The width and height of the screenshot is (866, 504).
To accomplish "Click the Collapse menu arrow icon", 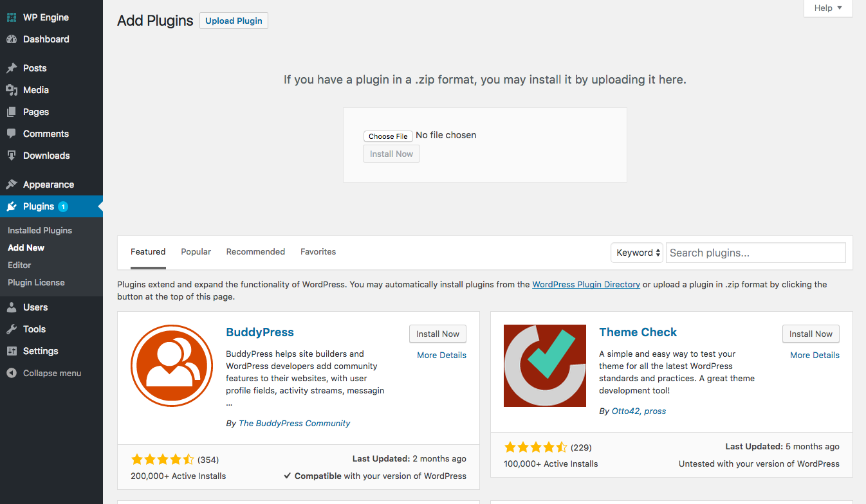I will (x=12, y=373).
